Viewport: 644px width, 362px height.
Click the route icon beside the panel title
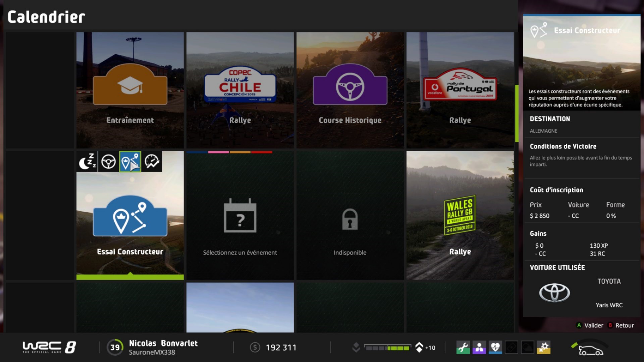[x=539, y=30]
